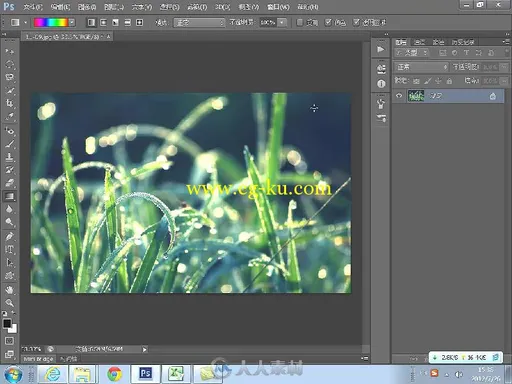Viewport: 512px width, 384px height.
Task: Open the gradient picker dropdown arrow
Action: click(x=72, y=22)
